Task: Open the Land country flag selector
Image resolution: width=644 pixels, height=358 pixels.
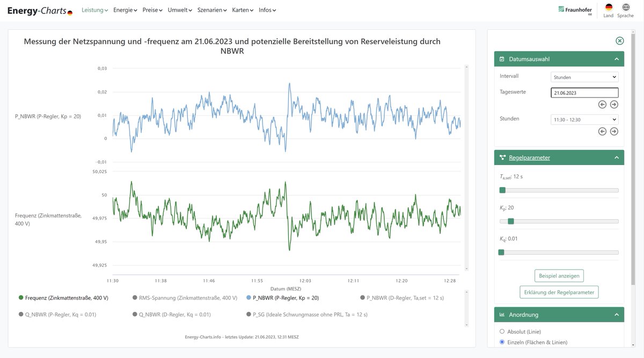Action: pos(609,10)
